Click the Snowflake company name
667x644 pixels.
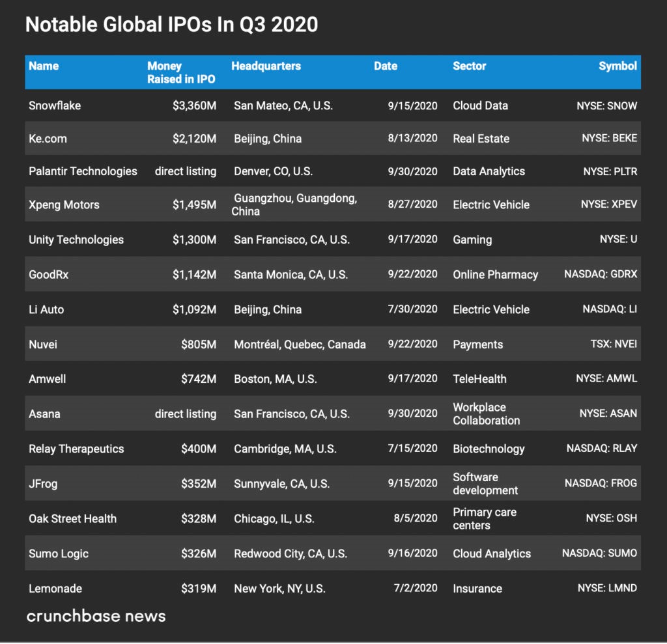coord(55,105)
